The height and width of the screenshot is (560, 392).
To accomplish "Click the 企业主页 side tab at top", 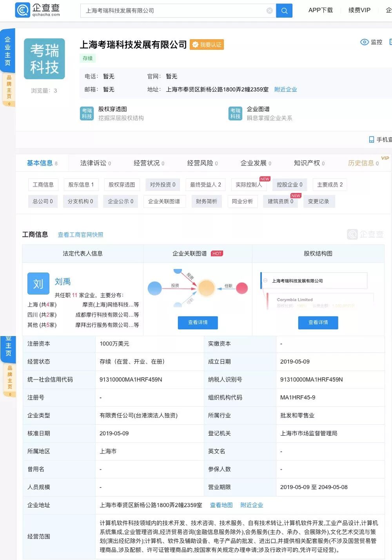I will pos(7,51).
